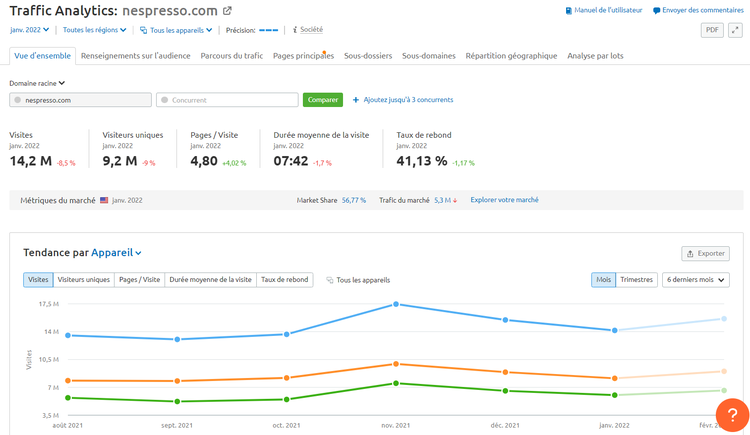The height and width of the screenshot is (435, 750).
Task: Click the devices icon beside Tous les appareils
Action: (143, 30)
